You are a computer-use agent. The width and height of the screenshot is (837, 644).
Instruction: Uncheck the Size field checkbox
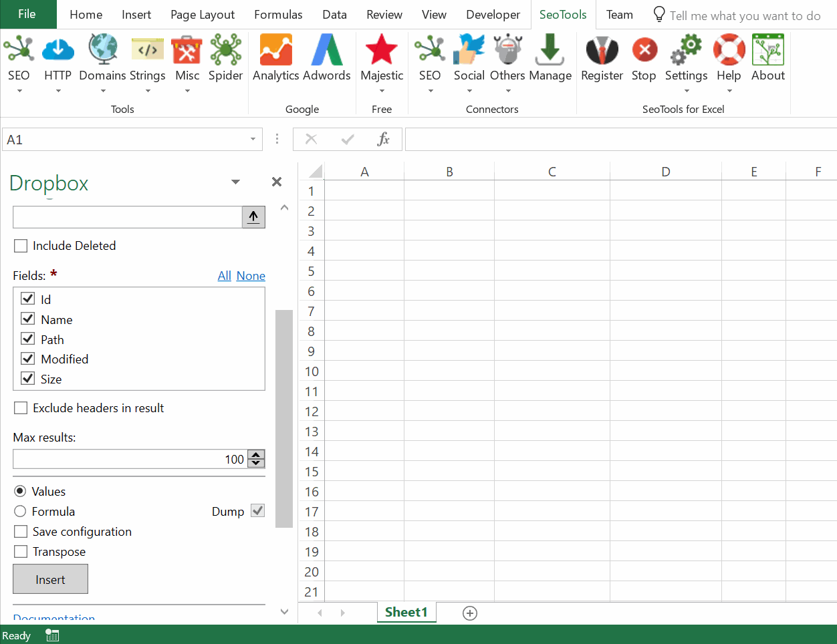pos(28,378)
